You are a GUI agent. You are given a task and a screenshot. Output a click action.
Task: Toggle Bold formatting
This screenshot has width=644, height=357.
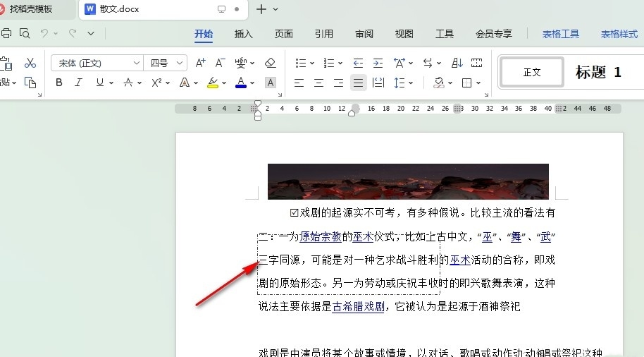pyautogui.click(x=59, y=83)
